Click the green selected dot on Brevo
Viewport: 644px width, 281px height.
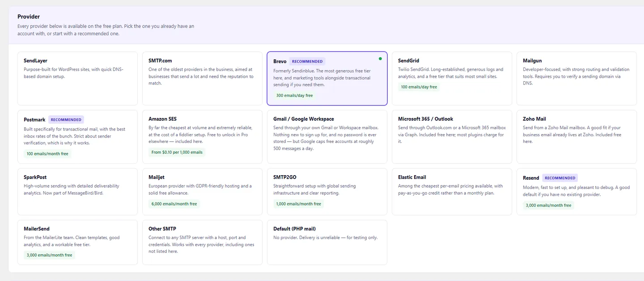click(x=380, y=59)
